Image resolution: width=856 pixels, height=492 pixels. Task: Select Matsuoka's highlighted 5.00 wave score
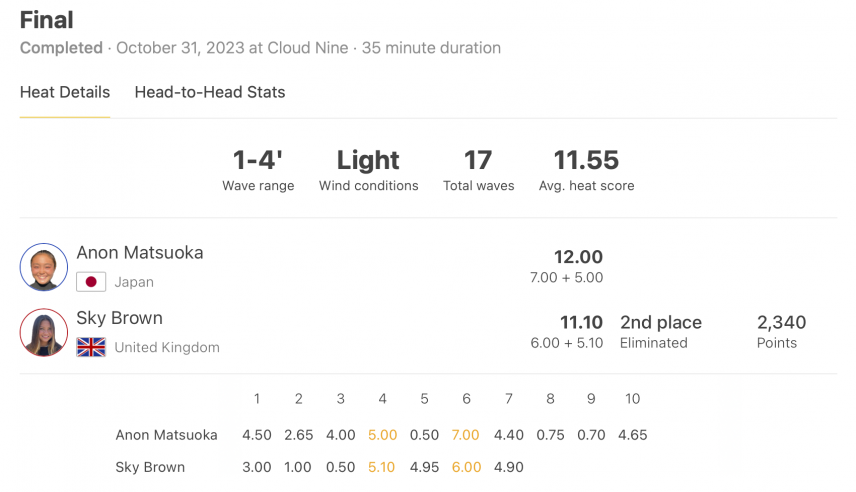coord(382,435)
